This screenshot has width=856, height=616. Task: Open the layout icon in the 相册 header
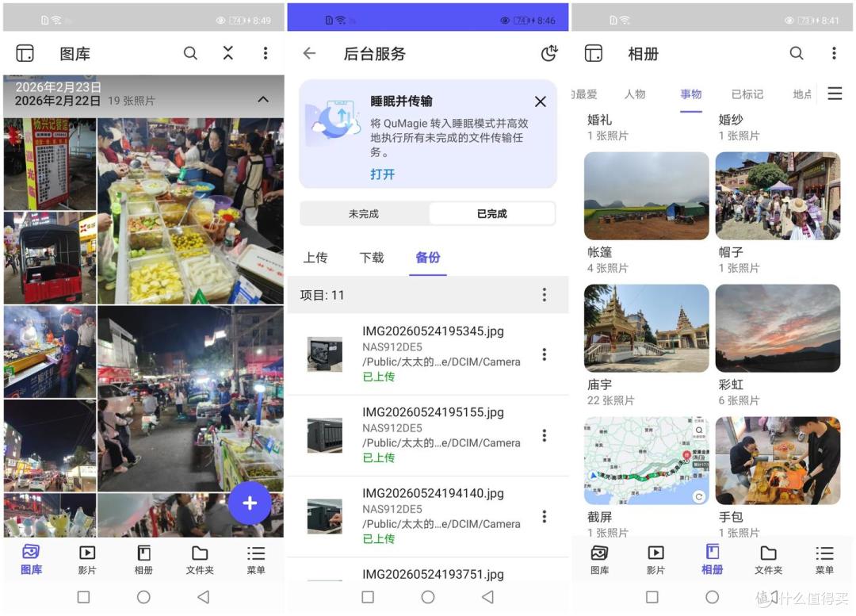point(594,53)
